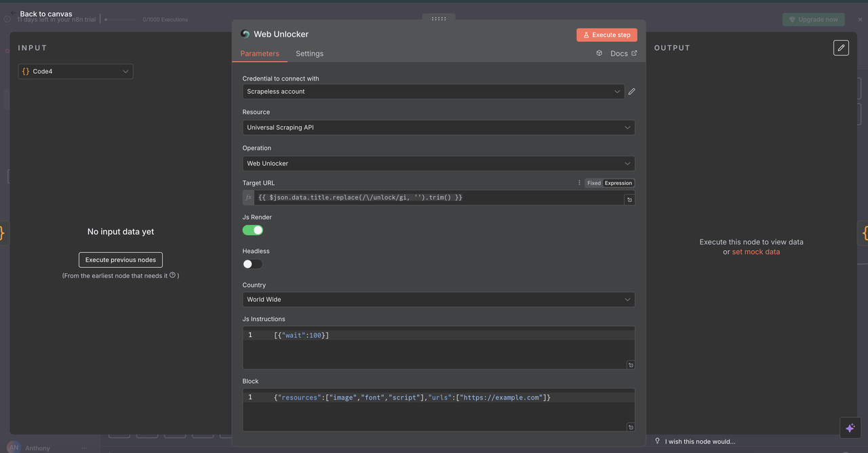Click the lightbulb icon beside node wish
The width and height of the screenshot is (868, 453).
[657, 441]
